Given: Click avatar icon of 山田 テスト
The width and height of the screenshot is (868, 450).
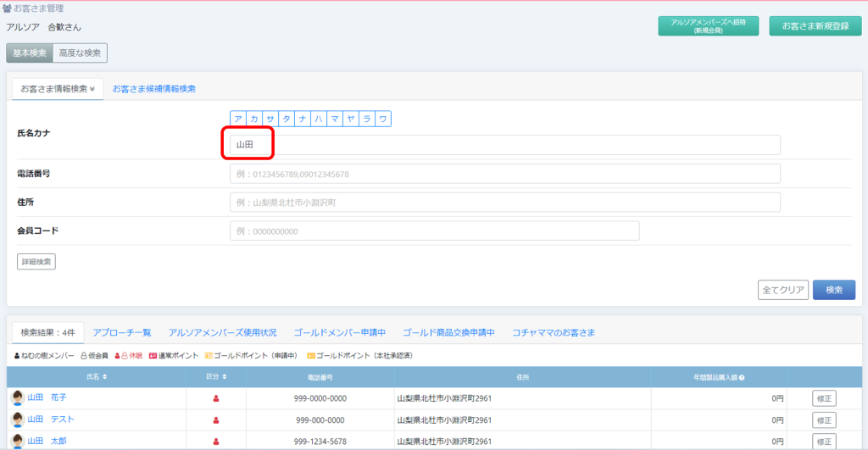Looking at the screenshot, I should click(17, 419).
